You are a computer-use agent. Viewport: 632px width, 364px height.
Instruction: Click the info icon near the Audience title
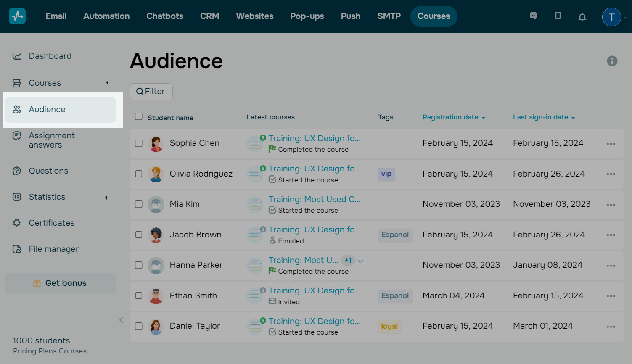coord(612,61)
